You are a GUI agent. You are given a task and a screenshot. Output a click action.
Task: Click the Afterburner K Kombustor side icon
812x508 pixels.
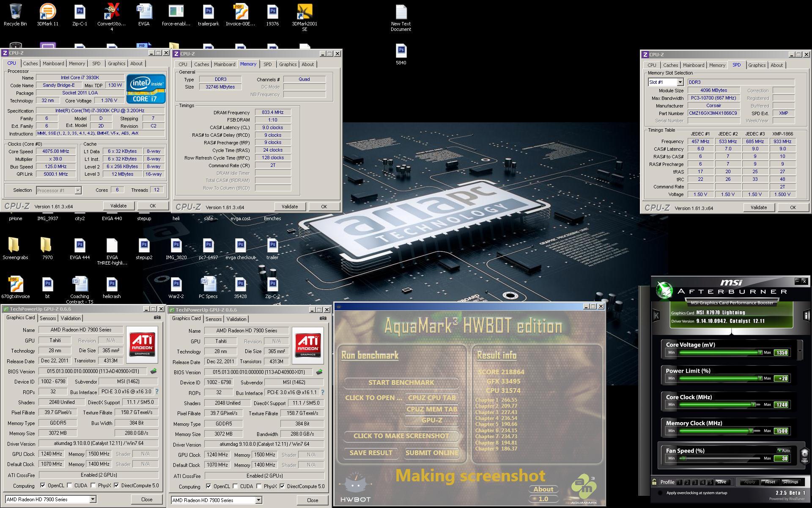tap(656, 315)
